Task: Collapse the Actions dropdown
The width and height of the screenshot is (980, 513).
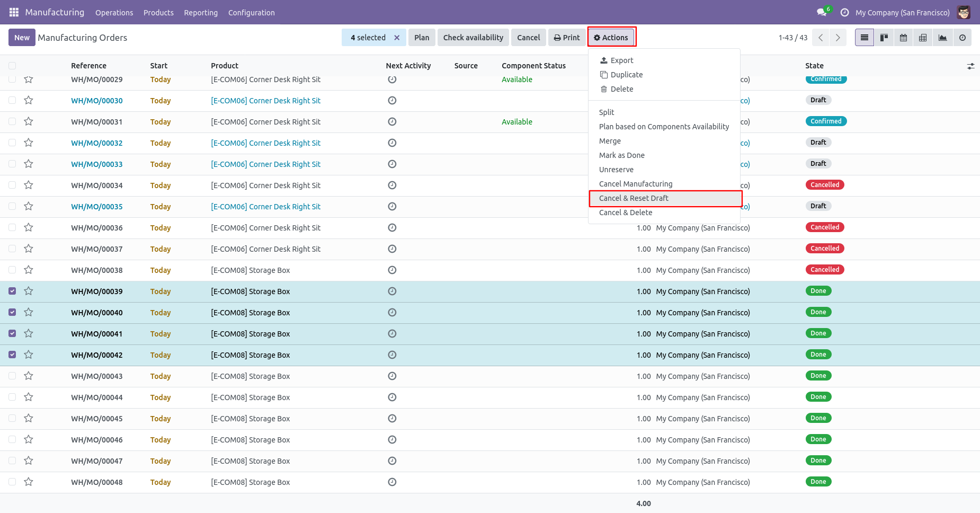Action: (611, 38)
